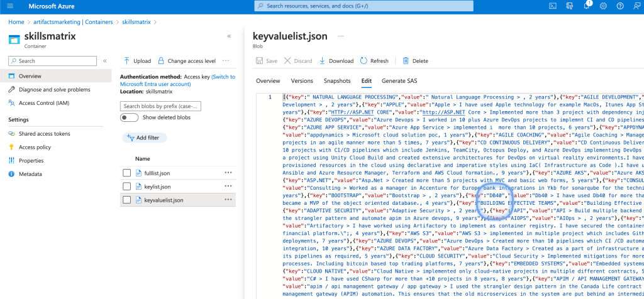This screenshot has width=644, height=299.
Task: Select the Edit tab
Action: 367,81
